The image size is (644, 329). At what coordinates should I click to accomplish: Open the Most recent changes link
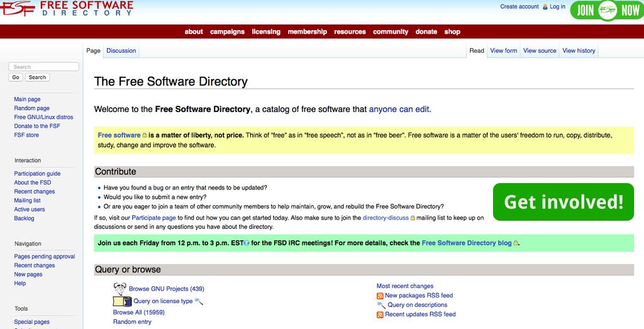(x=405, y=286)
